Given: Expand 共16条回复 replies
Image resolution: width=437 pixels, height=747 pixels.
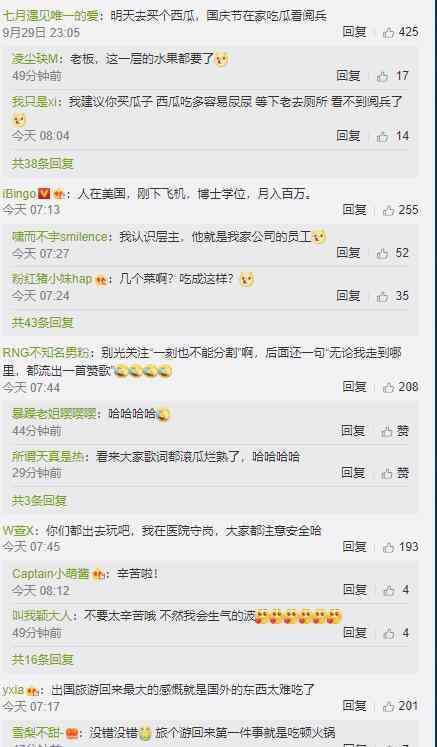Looking at the screenshot, I should tap(42, 660).
